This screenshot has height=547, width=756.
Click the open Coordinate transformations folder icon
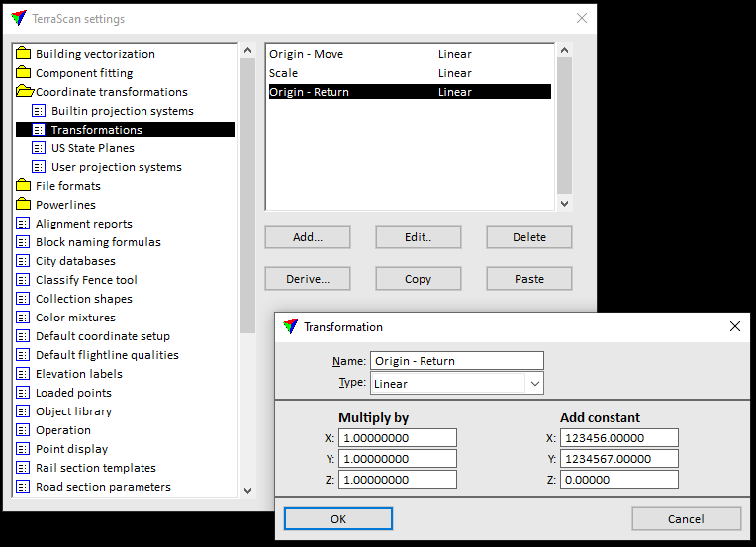[x=25, y=92]
